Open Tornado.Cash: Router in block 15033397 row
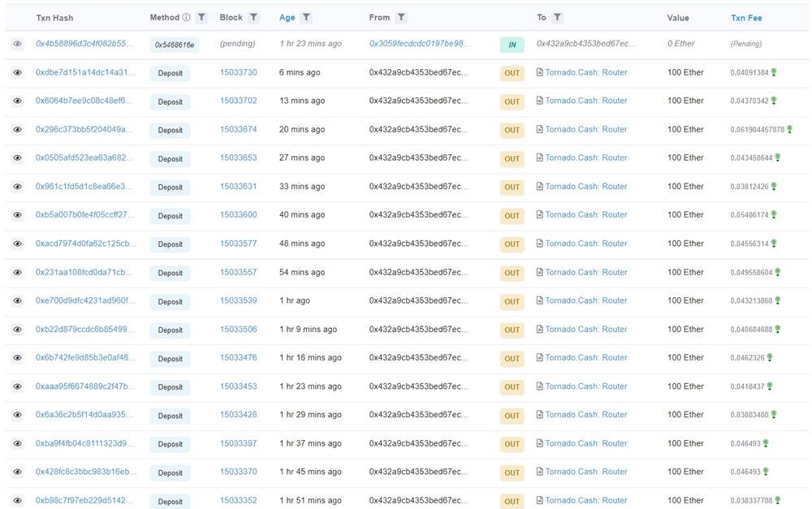The width and height of the screenshot is (812, 509). click(x=586, y=443)
